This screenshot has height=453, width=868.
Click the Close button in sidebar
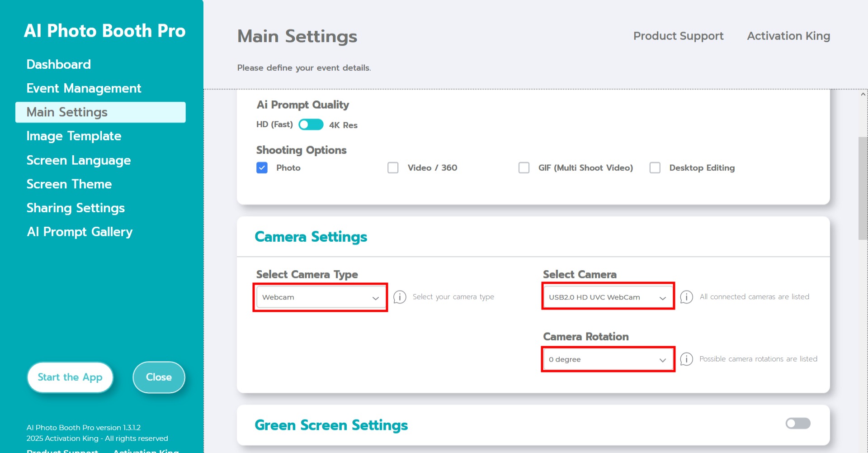pos(159,377)
